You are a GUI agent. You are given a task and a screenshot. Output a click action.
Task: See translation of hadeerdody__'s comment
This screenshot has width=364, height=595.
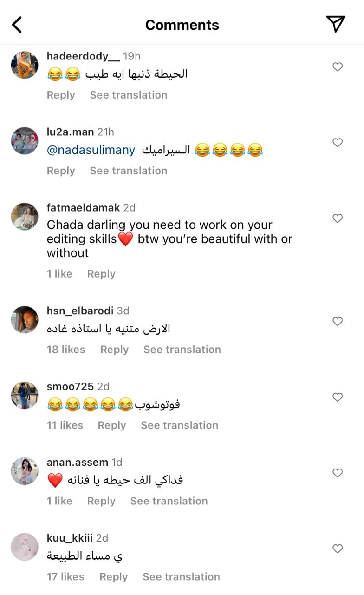click(128, 95)
